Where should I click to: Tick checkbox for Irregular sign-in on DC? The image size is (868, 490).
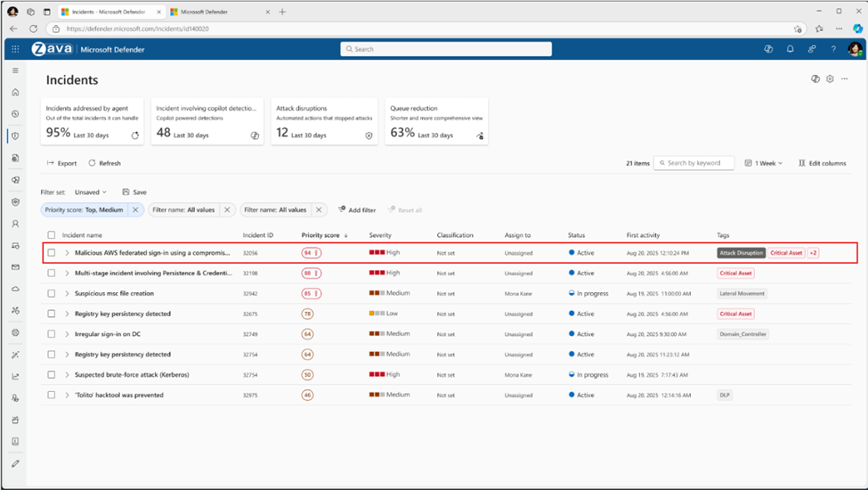pyautogui.click(x=52, y=334)
